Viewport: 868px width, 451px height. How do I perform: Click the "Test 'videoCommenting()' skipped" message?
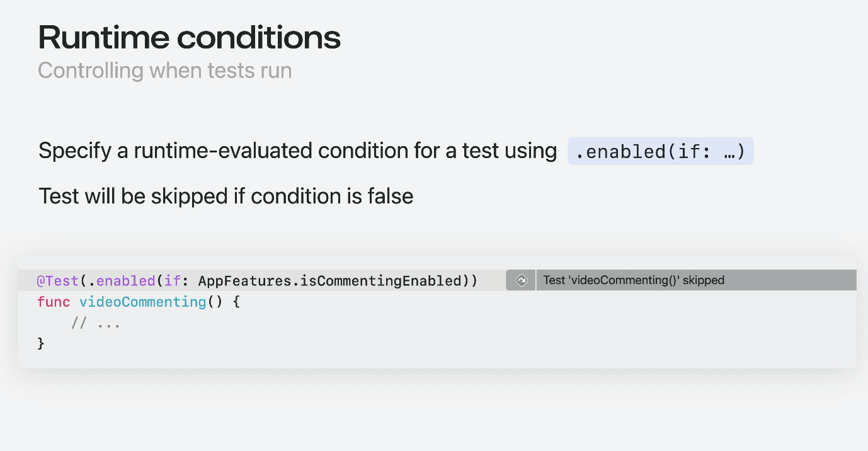(633, 280)
